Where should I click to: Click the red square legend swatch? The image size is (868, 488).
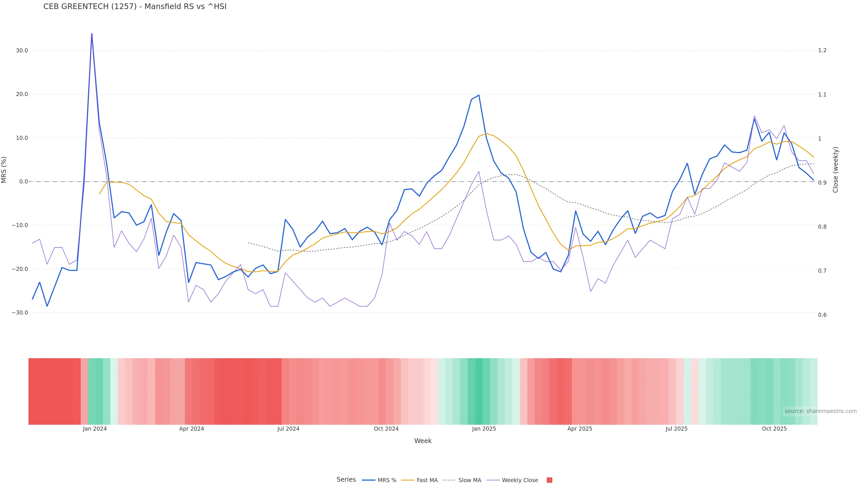pos(549,480)
